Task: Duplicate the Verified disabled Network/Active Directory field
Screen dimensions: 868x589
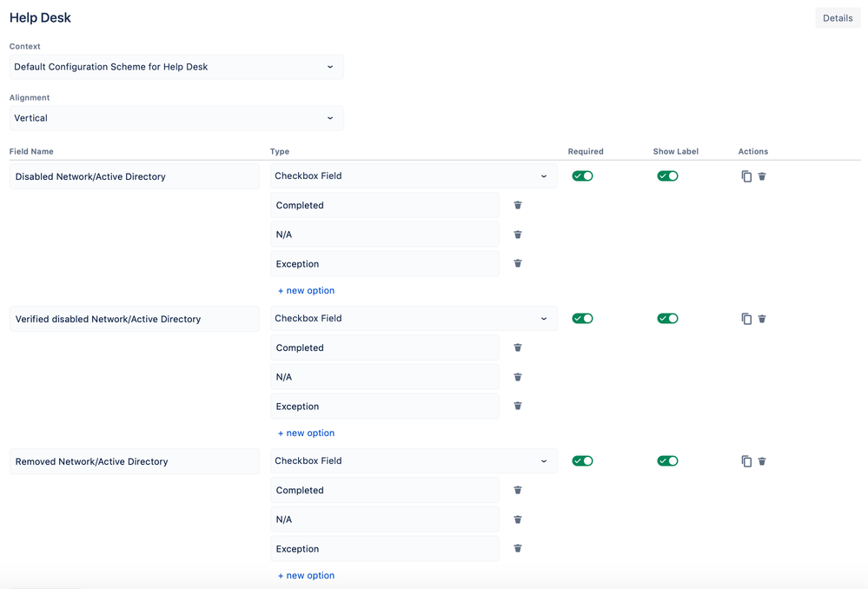Action: (x=746, y=318)
